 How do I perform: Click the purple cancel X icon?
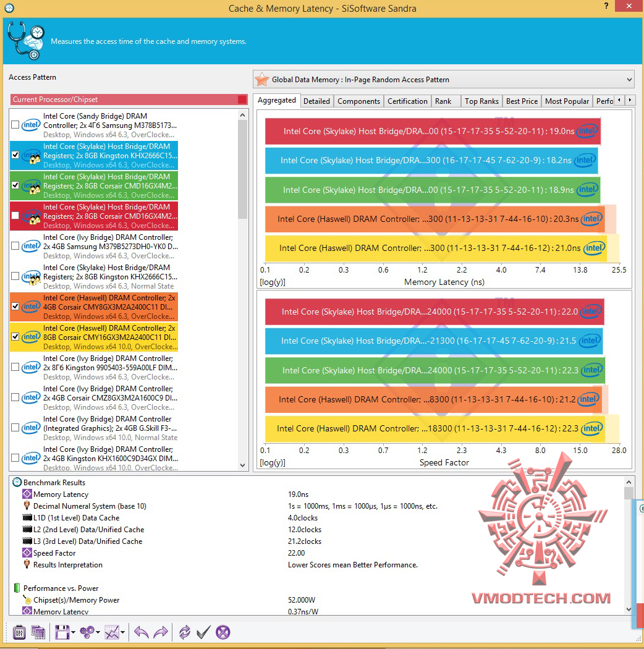(222, 632)
